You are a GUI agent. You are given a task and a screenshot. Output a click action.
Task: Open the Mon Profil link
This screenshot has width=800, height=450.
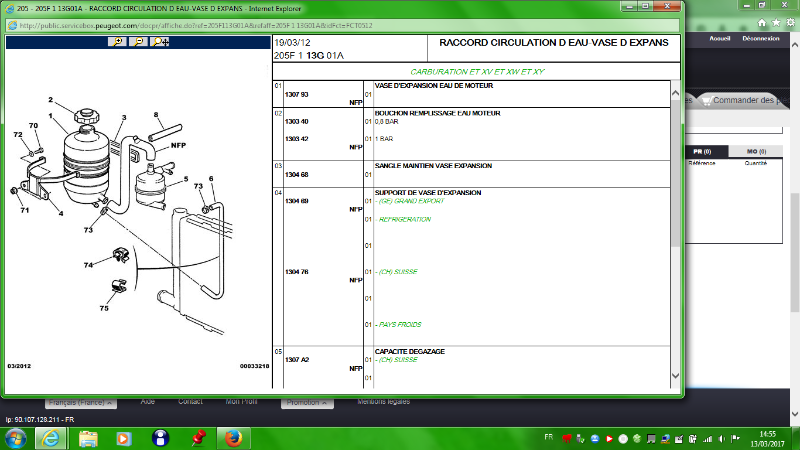tap(241, 402)
